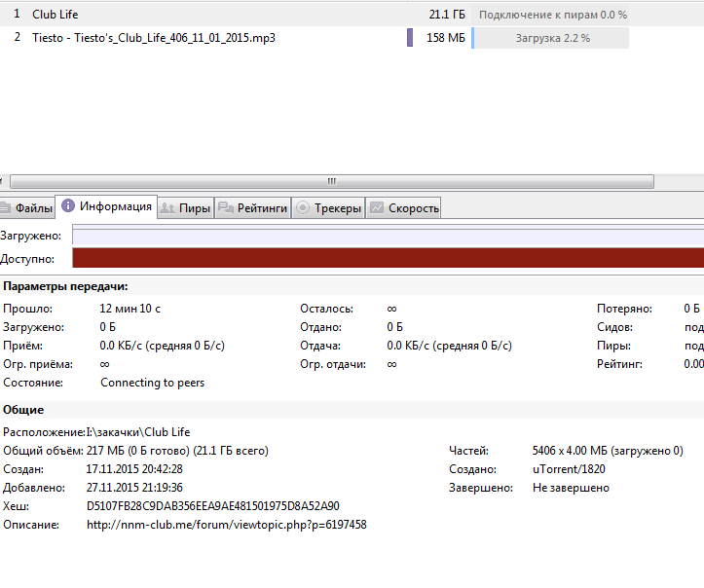This screenshot has height=588, width=704.
Task: Click the added date 27.11.2015 21:19:36
Action: click(x=134, y=488)
